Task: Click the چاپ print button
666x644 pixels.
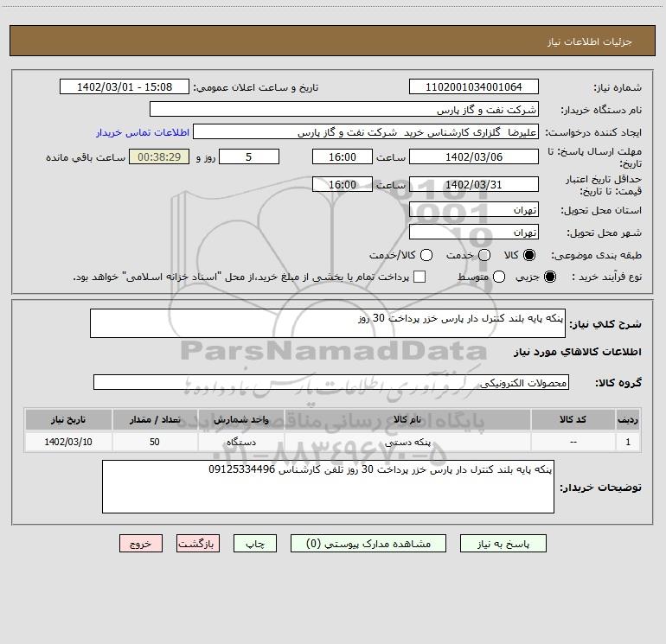Action: [x=255, y=544]
